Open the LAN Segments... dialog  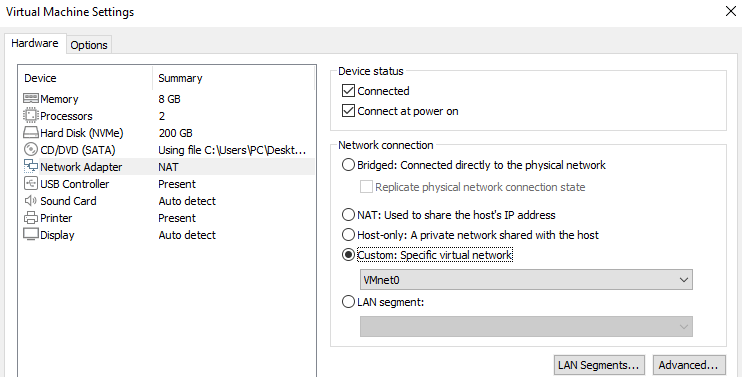pos(599,365)
